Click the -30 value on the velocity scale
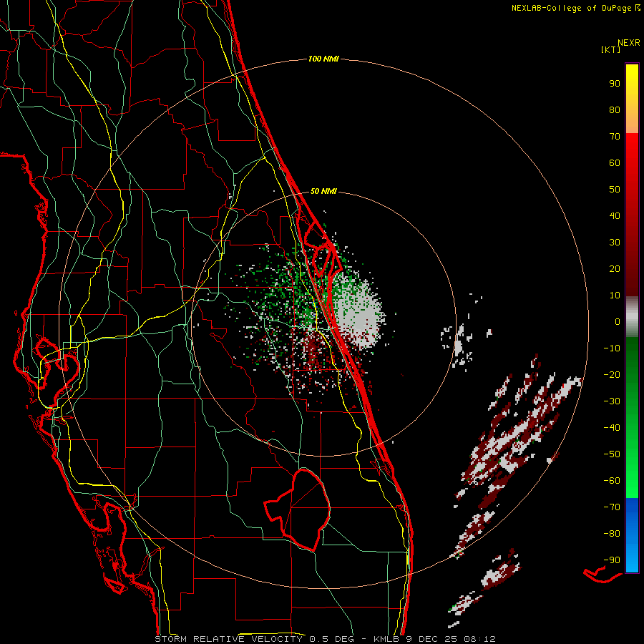The height and width of the screenshot is (644, 644). [x=612, y=401]
